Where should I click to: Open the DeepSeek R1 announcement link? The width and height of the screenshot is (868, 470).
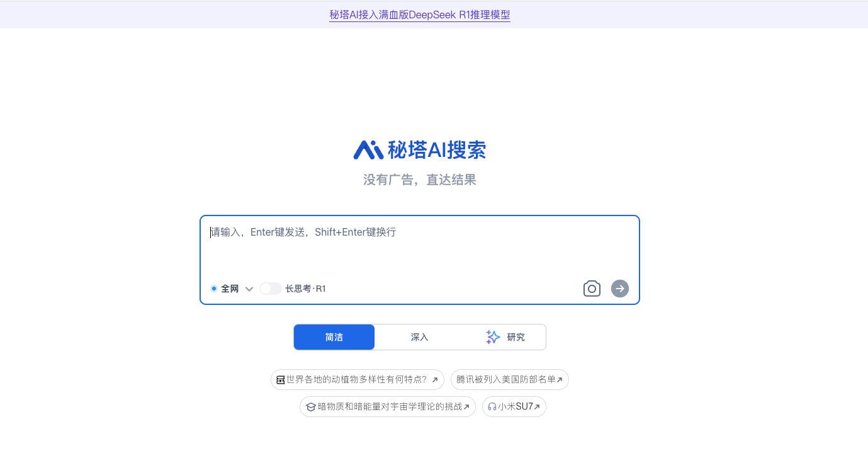pyautogui.click(x=420, y=14)
